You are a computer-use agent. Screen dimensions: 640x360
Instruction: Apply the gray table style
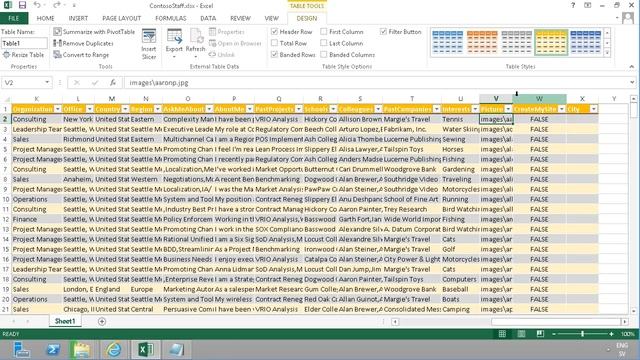tap(516, 42)
